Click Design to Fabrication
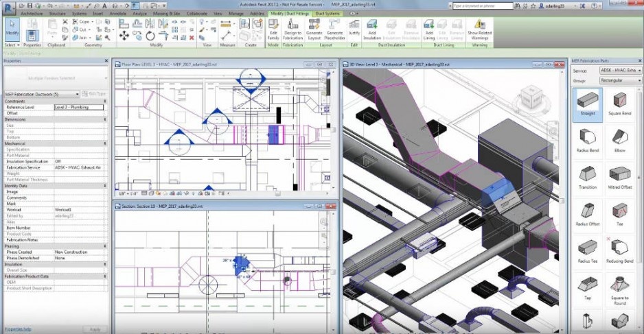The image size is (644, 334). (x=293, y=29)
